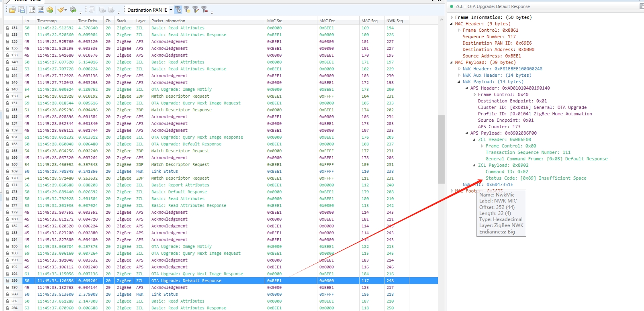Open the toolbar overflow arrow after gear icon
The width and height of the screenshot is (644, 311).
(x=80, y=12)
